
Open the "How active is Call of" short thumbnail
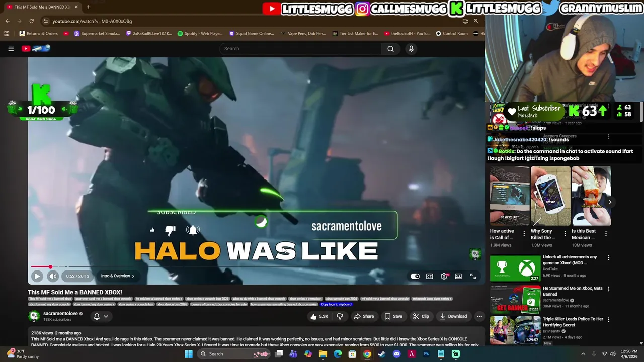coord(510,196)
